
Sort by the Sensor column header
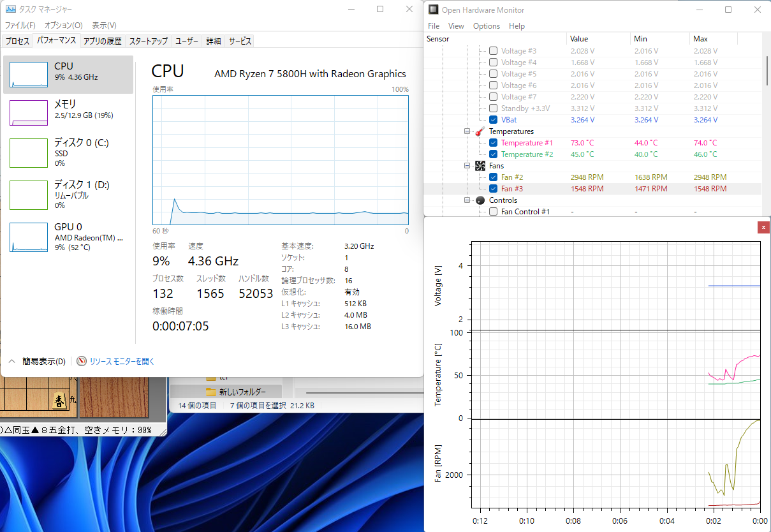click(496, 39)
